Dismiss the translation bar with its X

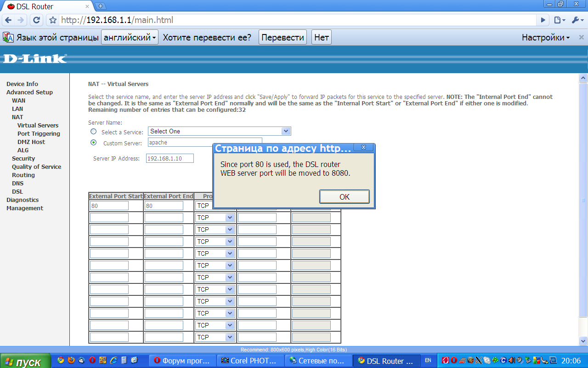tap(581, 37)
